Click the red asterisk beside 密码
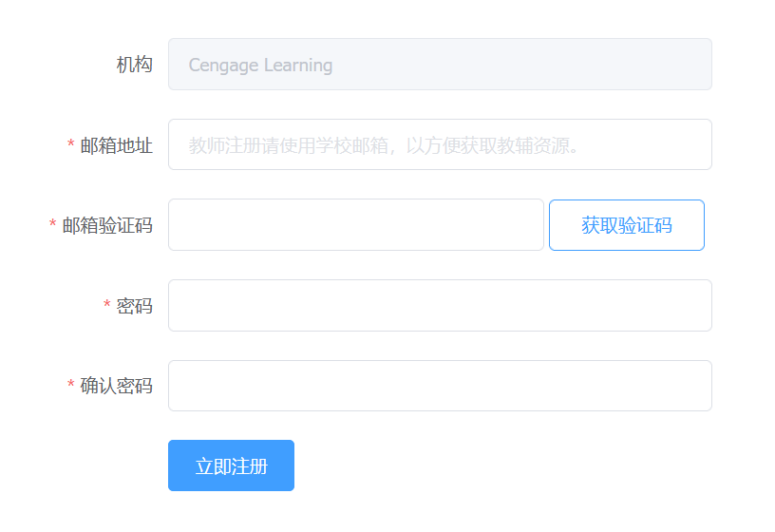Screen dimensions: 775x532 [107, 306]
